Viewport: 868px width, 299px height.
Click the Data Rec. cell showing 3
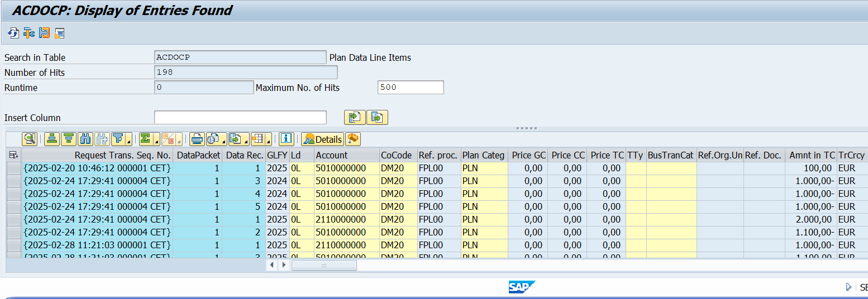click(x=244, y=181)
